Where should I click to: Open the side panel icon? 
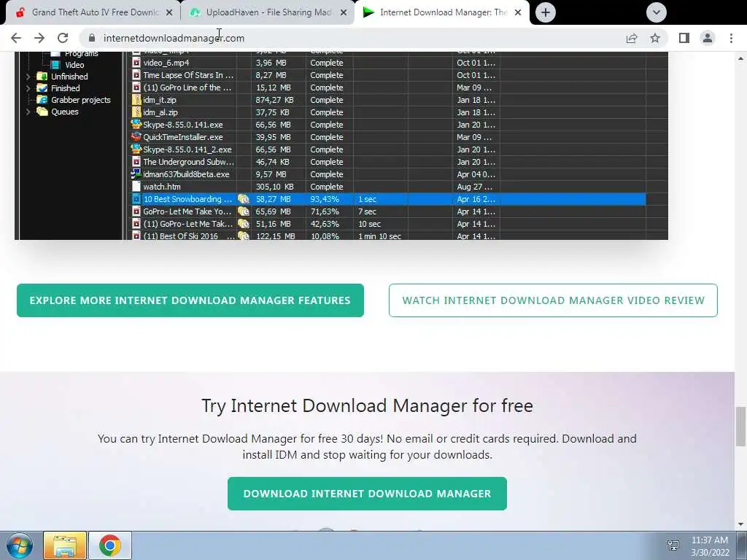[684, 38]
